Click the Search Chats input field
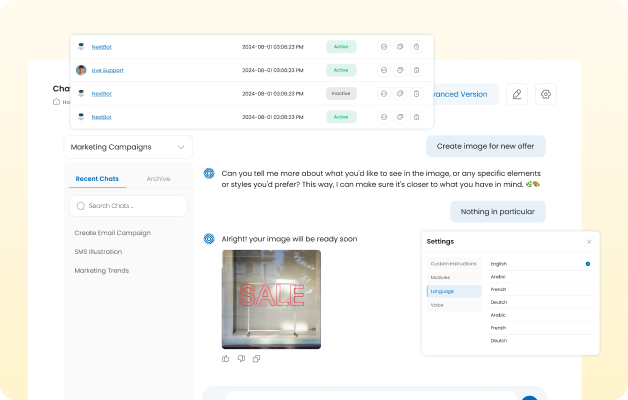This screenshot has width=628, height=400. point(128,206)
